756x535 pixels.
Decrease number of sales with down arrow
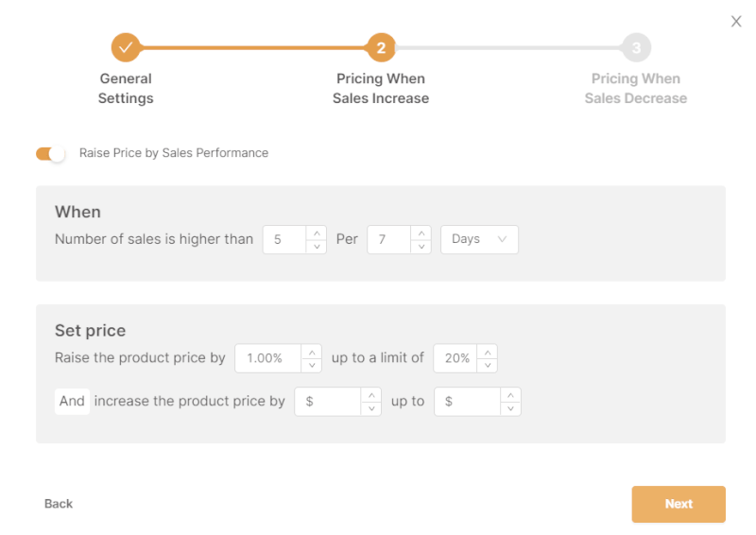coord(317,246)
